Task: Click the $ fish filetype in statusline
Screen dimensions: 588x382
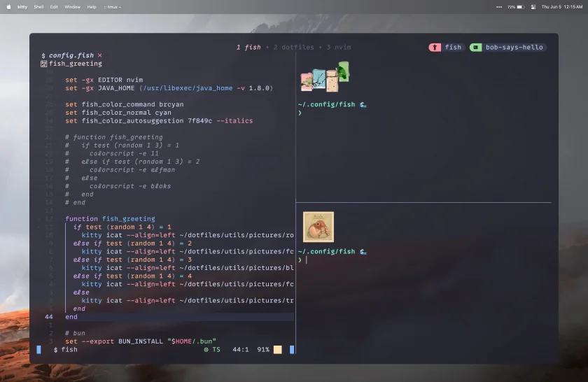Action: tap(66, 350)
